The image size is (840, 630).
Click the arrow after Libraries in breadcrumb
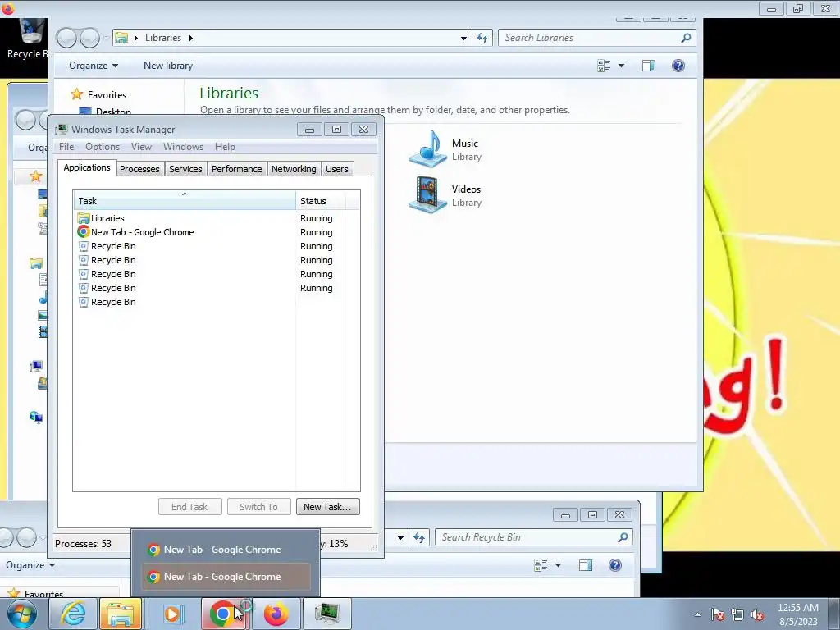click(190, 38)
